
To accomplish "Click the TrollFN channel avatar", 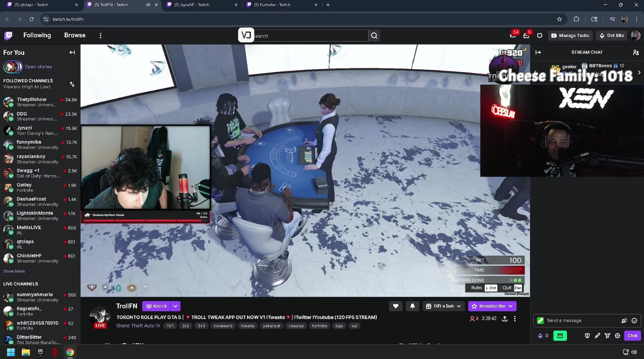I will pyautogui.click(x=100, y=316).
